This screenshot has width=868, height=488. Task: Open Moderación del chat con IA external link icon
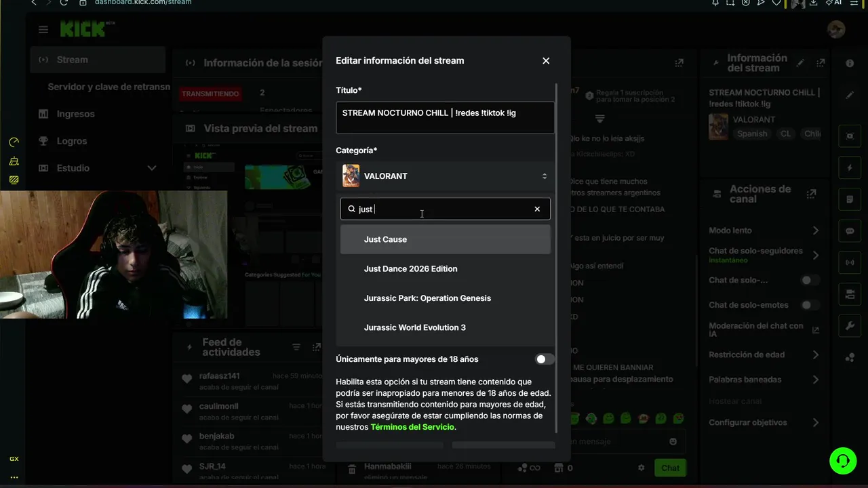pyautogui.click(x=815, y=330)
